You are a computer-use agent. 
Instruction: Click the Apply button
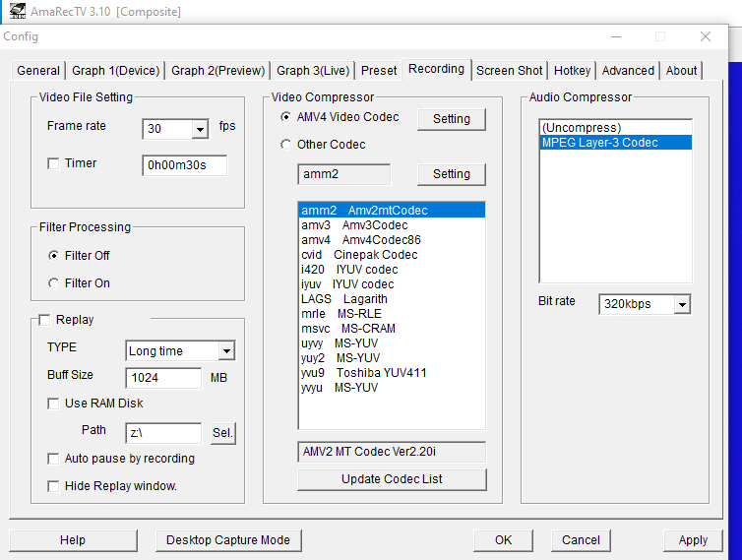click(x=693, y=540)
